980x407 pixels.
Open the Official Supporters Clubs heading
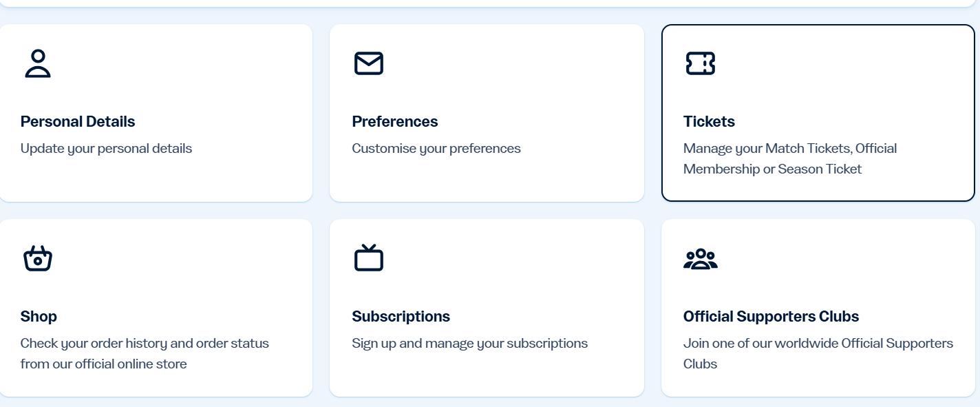click(x=771, y=317)
